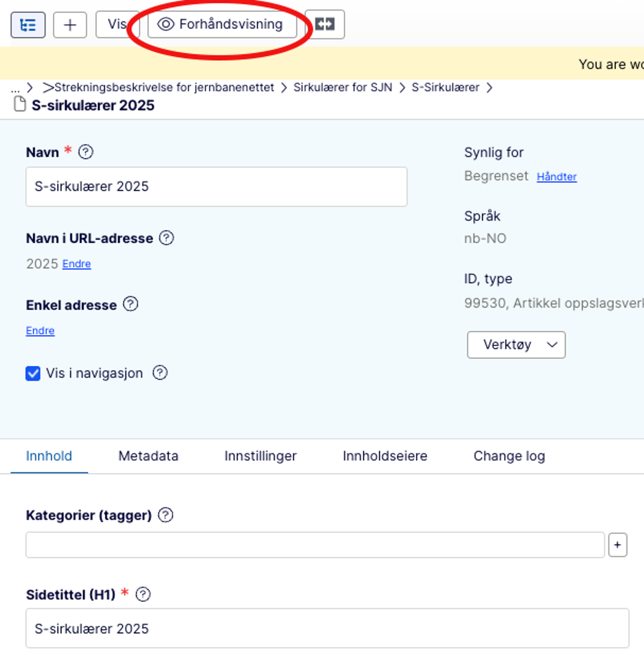The width and height of the screenshot is (644, 660).
Task: Open the Change log tab
Action: [509, 456]
